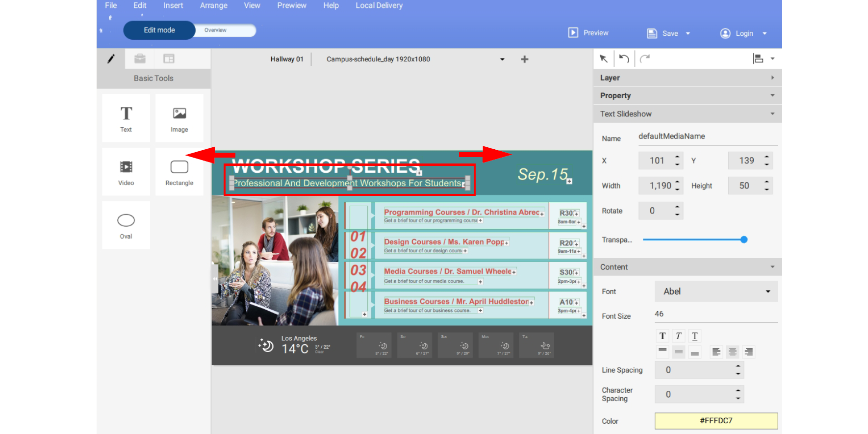Choose the Video tool
Image resolution: width=868 pixels, height=434 pixels.
[126, 172]
